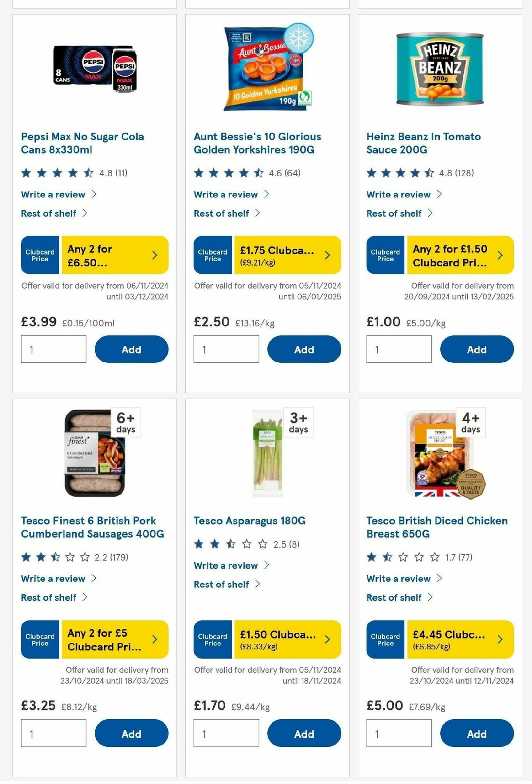Expand Rest of shelf under Heinz Beanz

pyautogui.click(x=394, y=213)
